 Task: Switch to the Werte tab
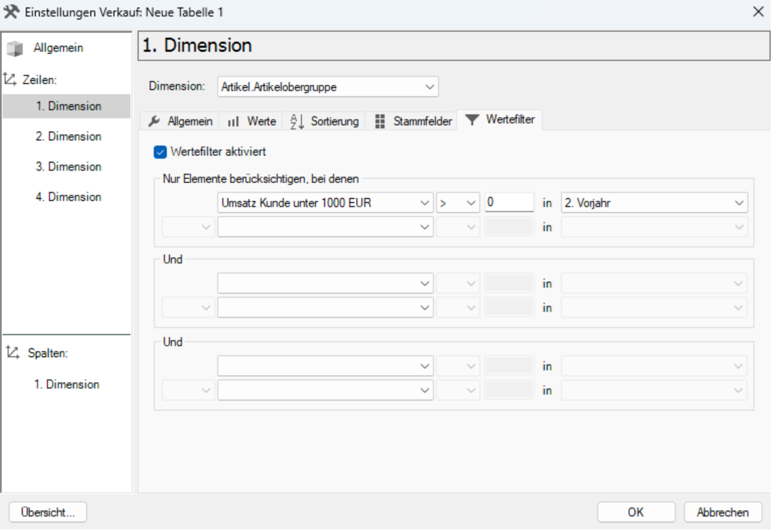[252, 121]
